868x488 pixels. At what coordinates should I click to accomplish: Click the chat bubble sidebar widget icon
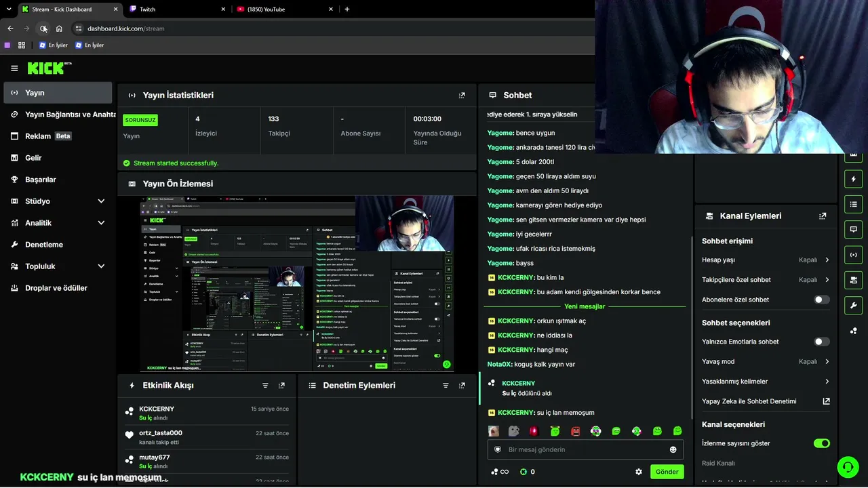(853, 230)
